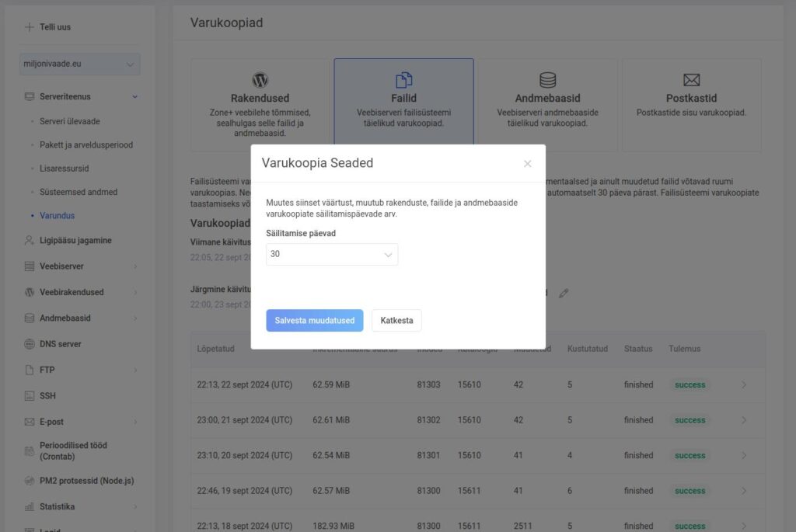Go to Lisaressursid
The image size is (796, 532).
point(64,169)
